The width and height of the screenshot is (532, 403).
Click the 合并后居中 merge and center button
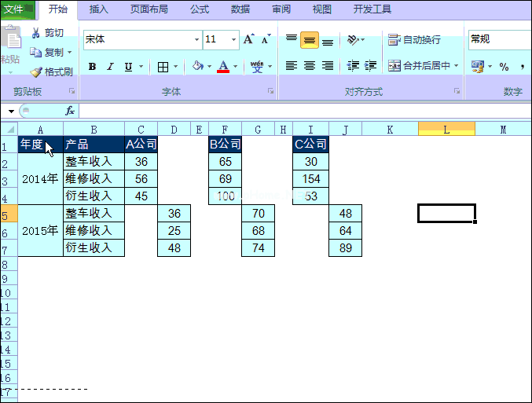424,66
